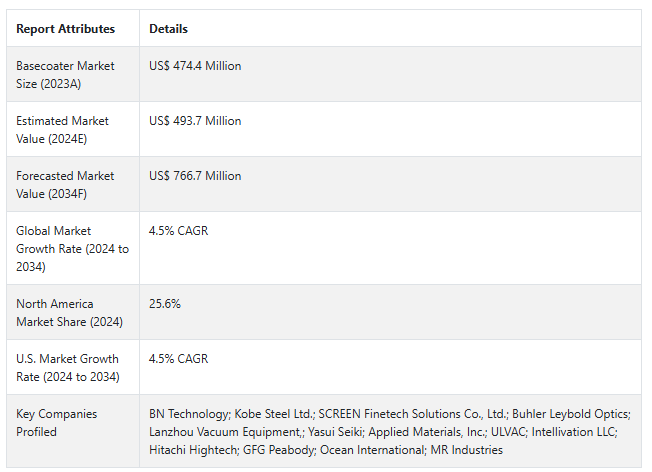
Task: Click the Hitachi Hightech company name
Action: click(193, 450)
